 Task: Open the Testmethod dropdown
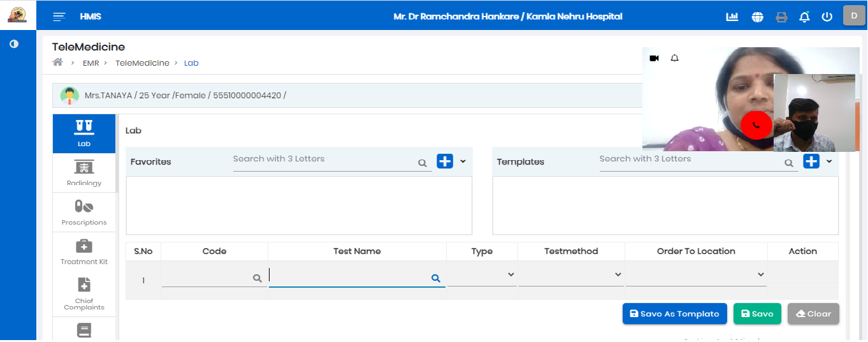(x=571, y=275)
